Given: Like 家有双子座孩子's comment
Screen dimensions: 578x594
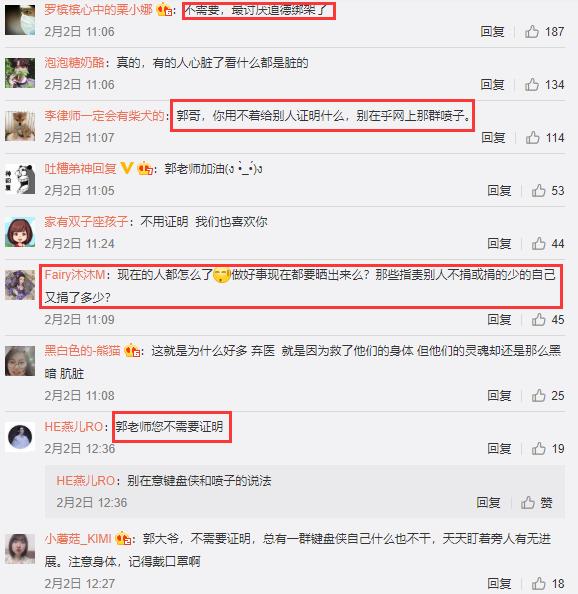Looking at the screenshot, I should [x=539, y=244].
